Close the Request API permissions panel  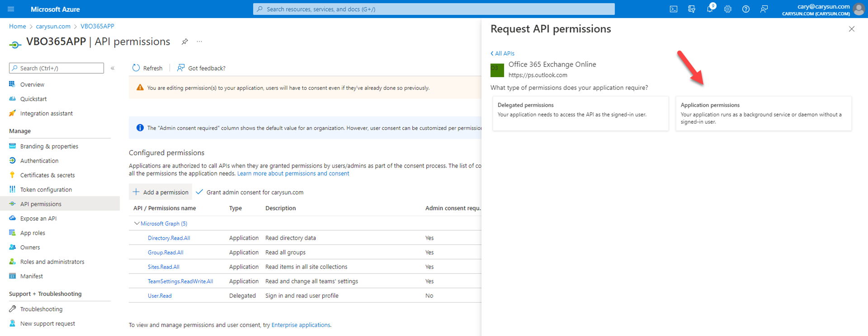click(x=852, y=29)
